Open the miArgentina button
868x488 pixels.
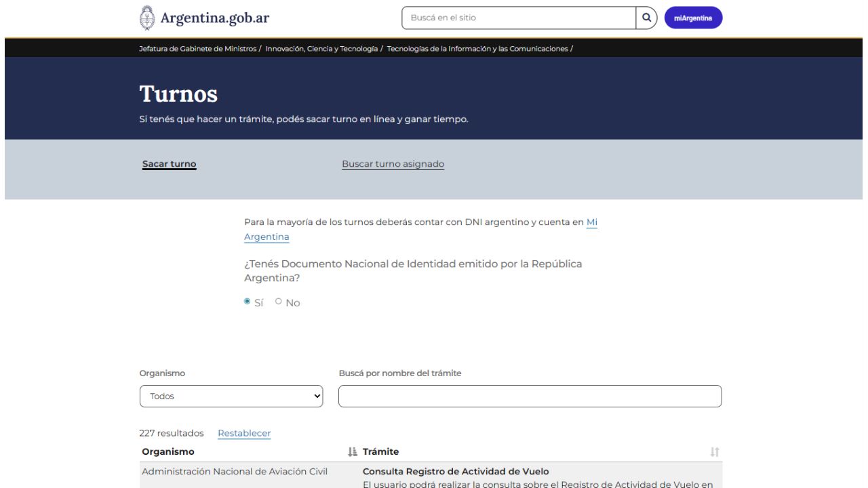click(x=693, y=18)
